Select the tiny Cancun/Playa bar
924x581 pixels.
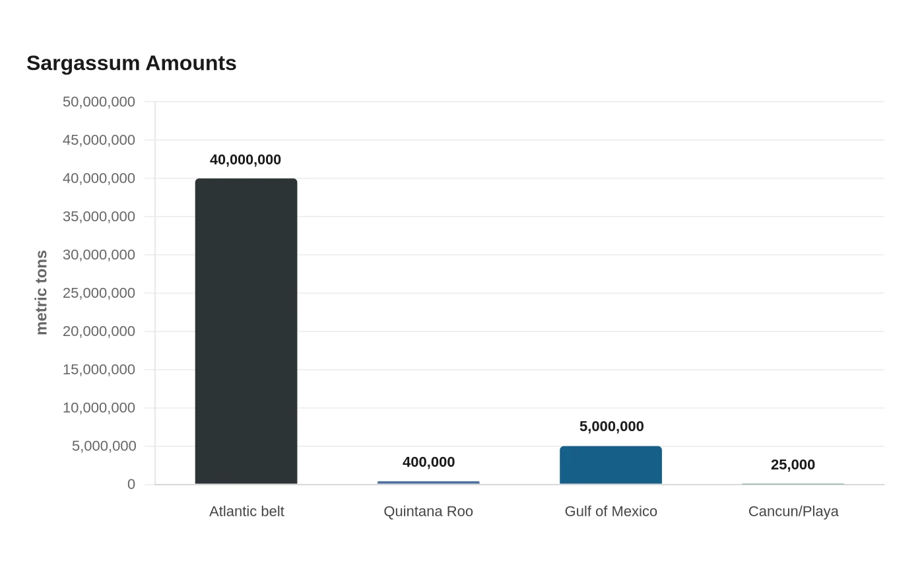(793, 484)
